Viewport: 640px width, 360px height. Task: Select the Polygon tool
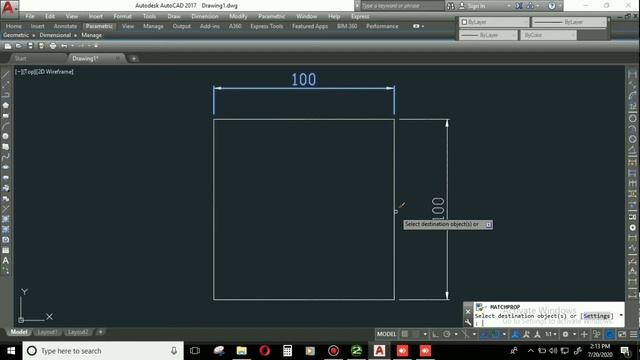tap(5, 105)
